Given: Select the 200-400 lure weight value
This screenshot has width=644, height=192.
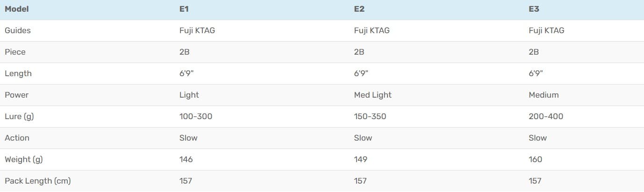Looking at the screenshot, I should click(x=546, y=116).
